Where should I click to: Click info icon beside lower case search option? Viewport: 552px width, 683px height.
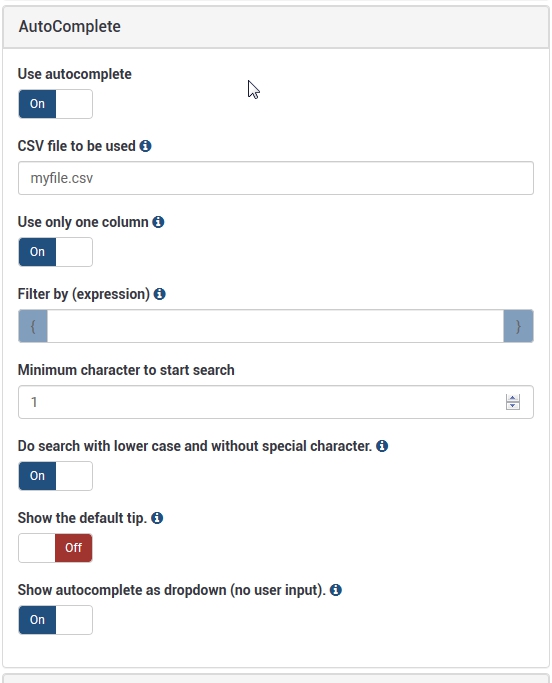pos(382,446)
